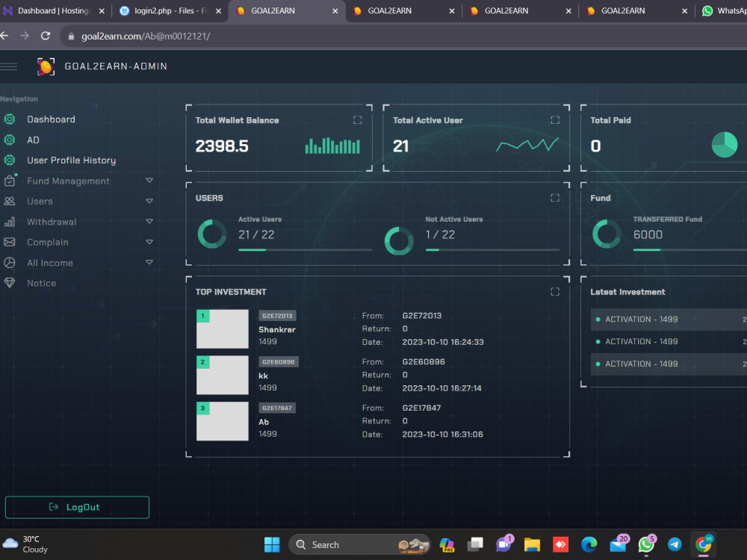Image resolution: width=747 pixels, height=560 pixels.
Task: Switch to WhatsApp browser tab
Action: [723, 10]
